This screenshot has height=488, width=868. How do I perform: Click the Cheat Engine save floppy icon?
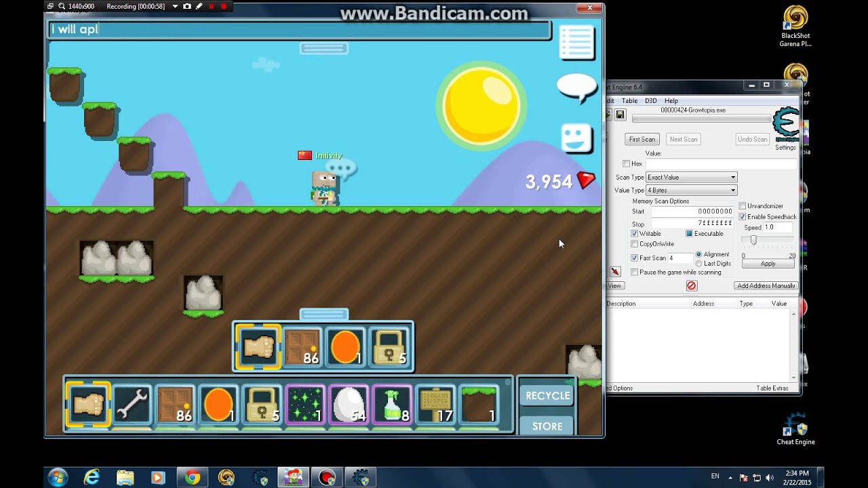(620, 115)
